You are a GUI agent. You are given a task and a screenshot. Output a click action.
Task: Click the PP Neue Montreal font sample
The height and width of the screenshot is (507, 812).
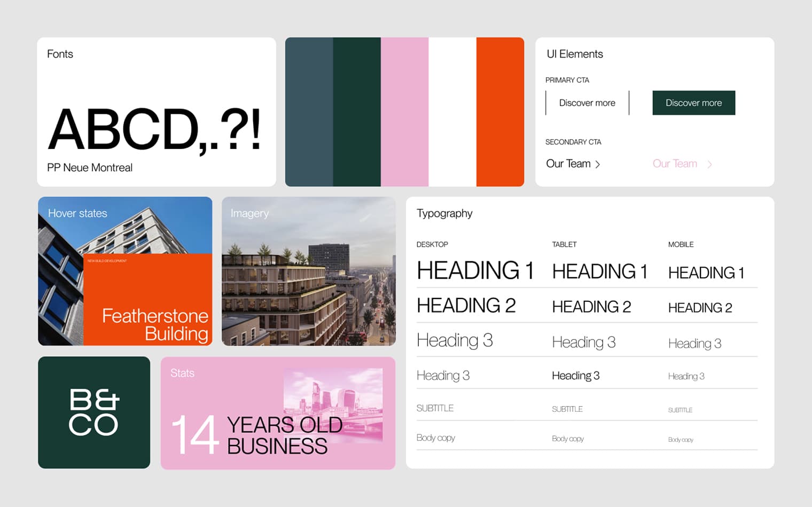pyautogui.click(x=89, y=168)
